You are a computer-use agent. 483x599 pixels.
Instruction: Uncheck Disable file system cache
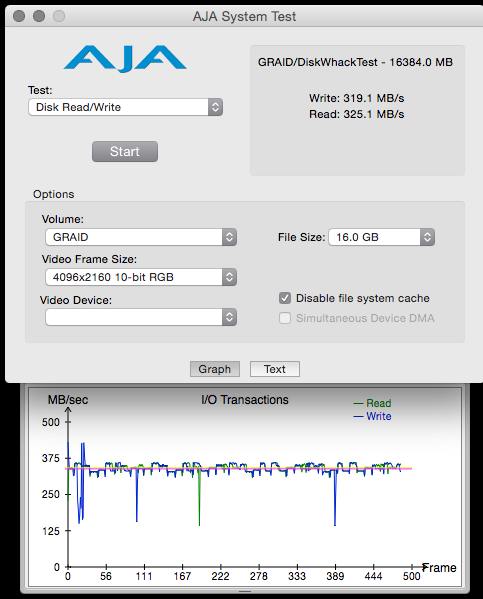coord(285,298)
